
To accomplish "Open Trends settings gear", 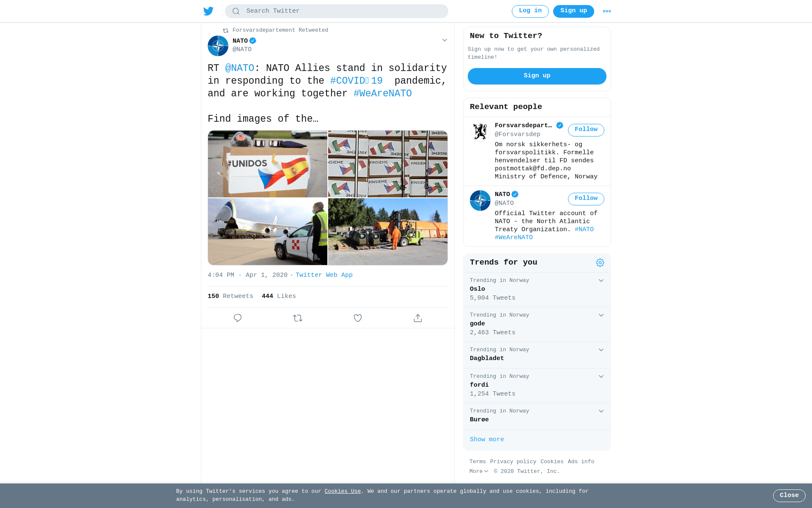I will [600, 263].
